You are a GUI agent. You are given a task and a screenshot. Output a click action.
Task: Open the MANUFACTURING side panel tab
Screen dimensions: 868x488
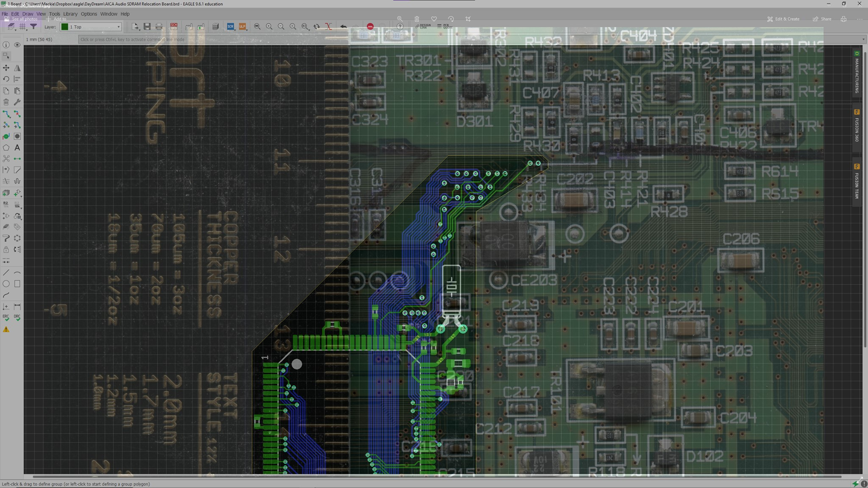click(857, 74)
